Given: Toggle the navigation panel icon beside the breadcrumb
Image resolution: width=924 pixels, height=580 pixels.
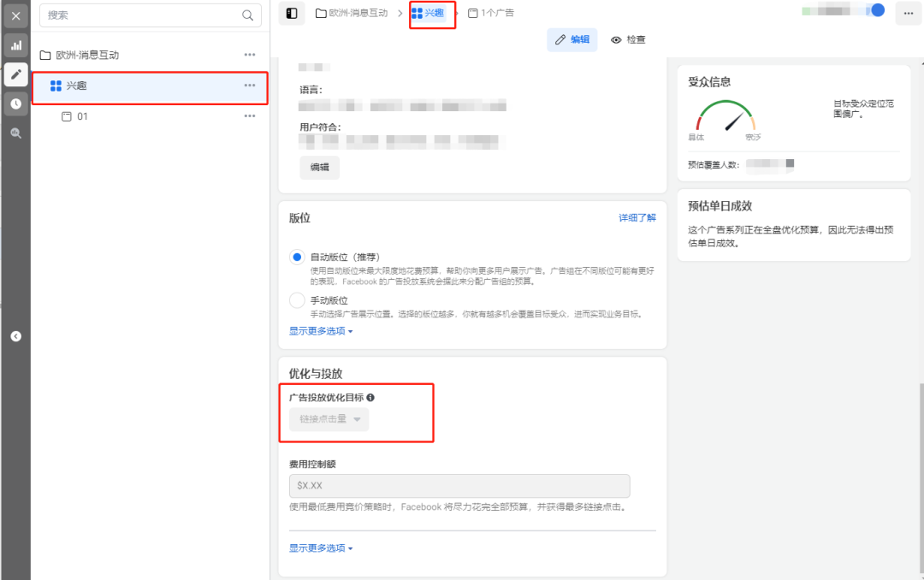Looking at the screenshot, I should tap(292, 13).
